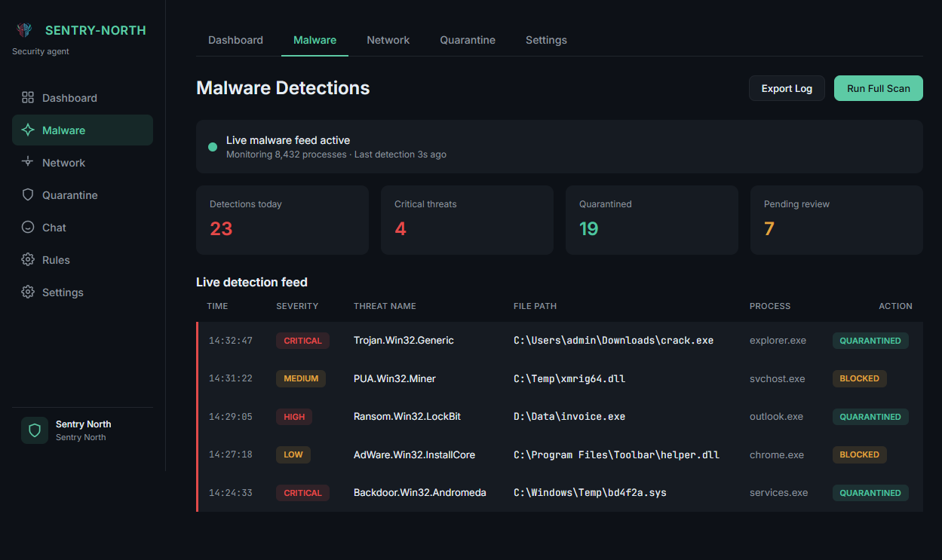Click file path C:\Temp\xmrig64.dll
The width and height of the screenshot is (942, 560).
pos(569,378)
